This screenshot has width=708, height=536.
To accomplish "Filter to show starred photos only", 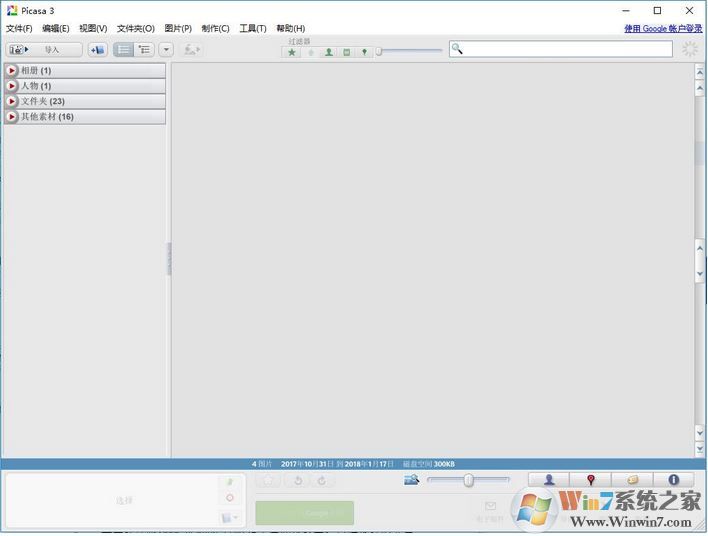I will tap(292, 52).
